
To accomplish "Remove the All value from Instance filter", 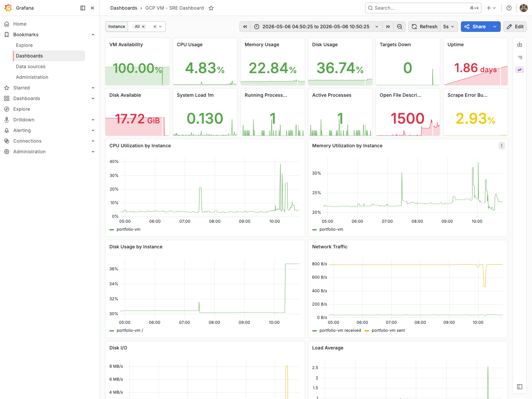I will click(x=143, y=27).
